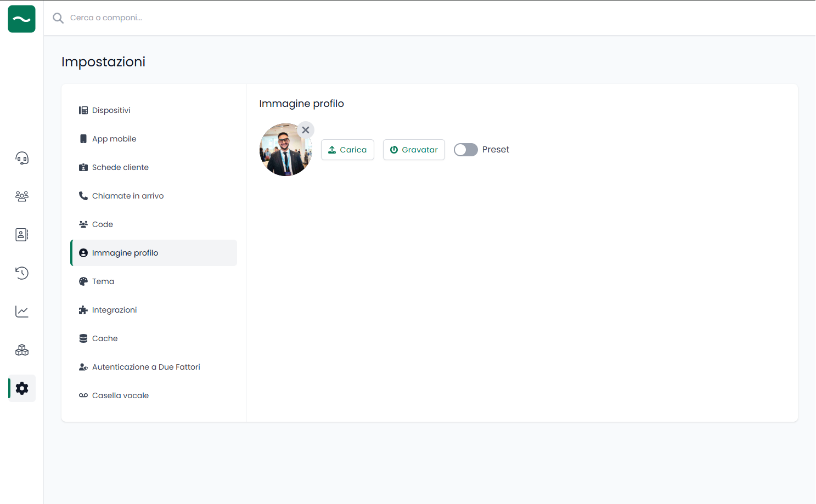
Task: Open Autenticazione a Due Fattori section
Action: (146, 367)
